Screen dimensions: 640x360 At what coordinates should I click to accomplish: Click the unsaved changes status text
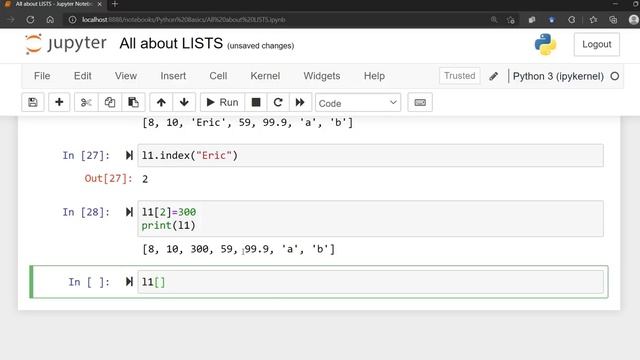tap(261, 46)
